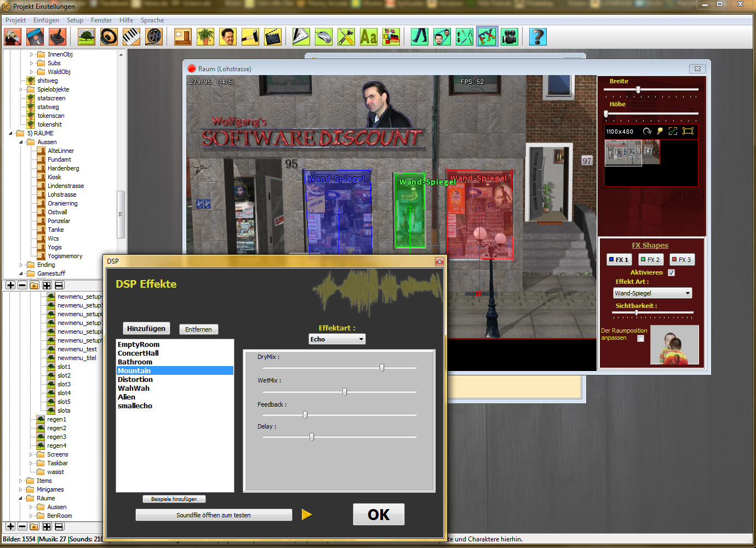Enable 'Der Raumposition anpassen' checkbox
Viewport: 756px width, 548px height.
point(640,338)
